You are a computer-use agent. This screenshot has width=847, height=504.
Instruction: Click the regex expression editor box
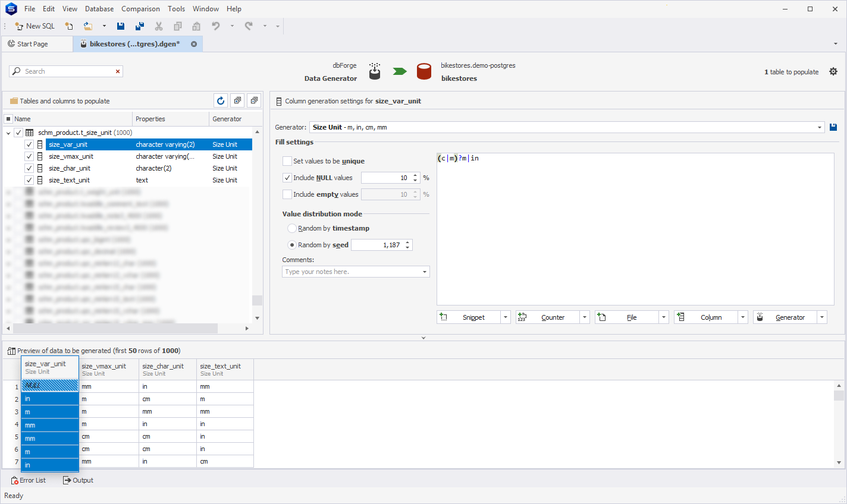click(x=635, y=229)
